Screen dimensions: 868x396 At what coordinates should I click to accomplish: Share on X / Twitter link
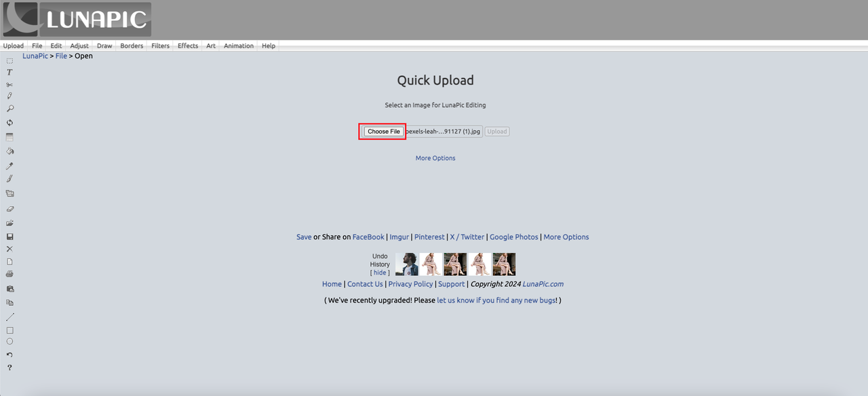click(x=467, y=237)
